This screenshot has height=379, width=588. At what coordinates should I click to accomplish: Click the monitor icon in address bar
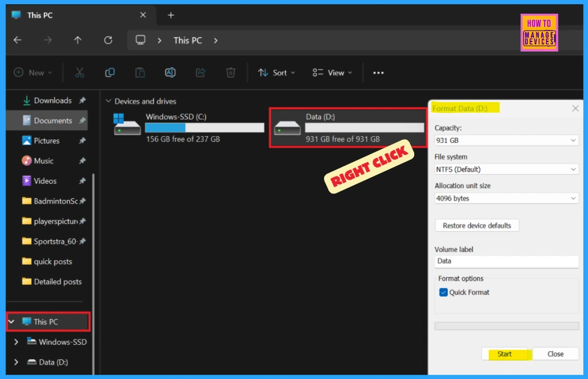[140, 40]
